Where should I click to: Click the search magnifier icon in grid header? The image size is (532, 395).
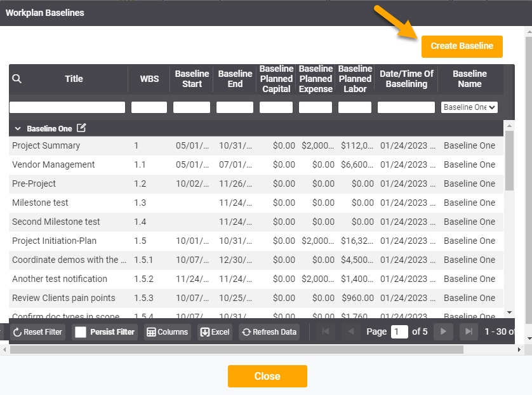pos(17,79)
